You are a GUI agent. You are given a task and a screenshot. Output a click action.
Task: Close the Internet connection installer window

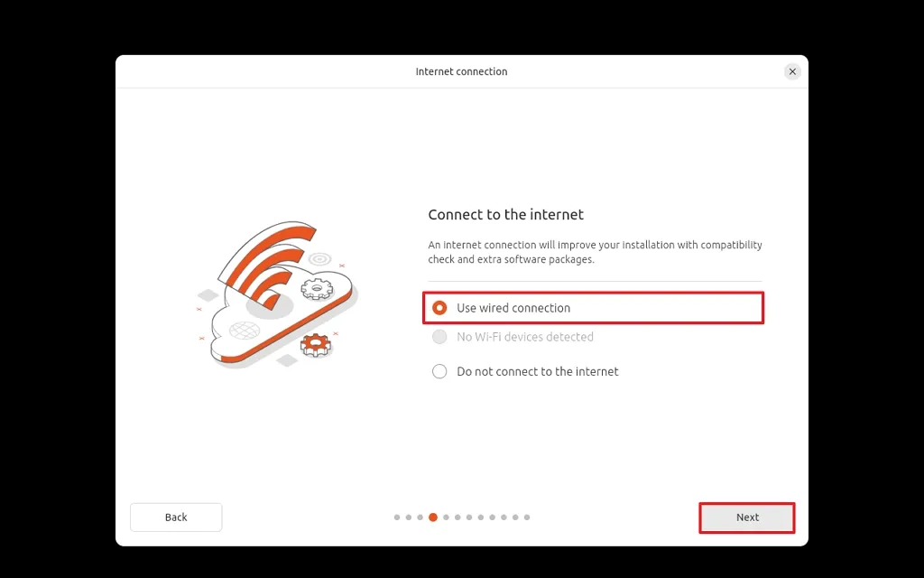(x=792, y=71)
